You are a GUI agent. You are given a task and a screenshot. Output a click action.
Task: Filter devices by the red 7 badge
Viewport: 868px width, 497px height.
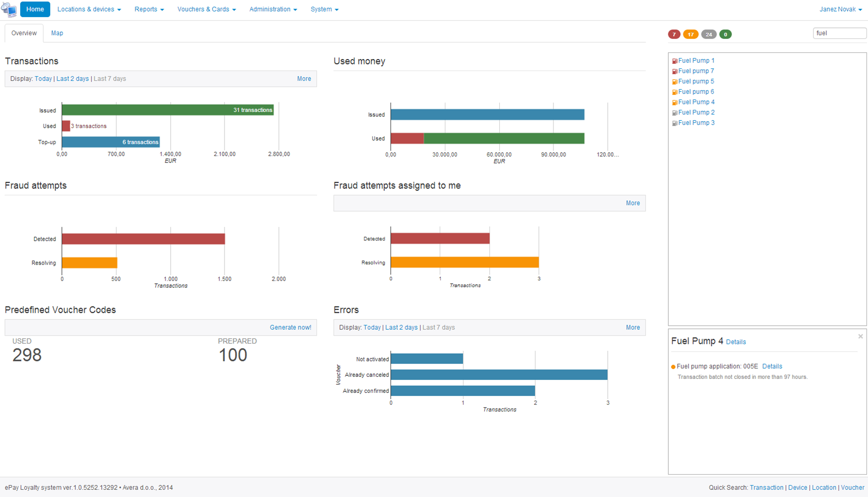click(x=674, y=35)
